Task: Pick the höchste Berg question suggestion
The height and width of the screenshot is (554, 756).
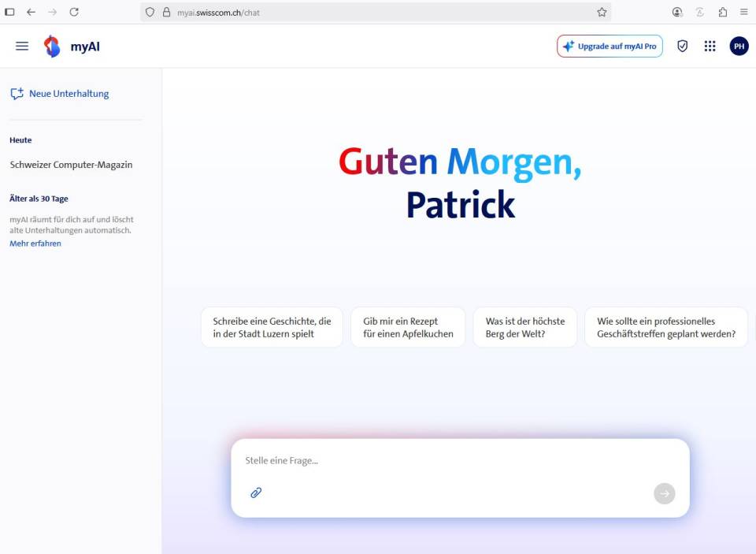Action: pyautogui.click(x=525, y=327)
